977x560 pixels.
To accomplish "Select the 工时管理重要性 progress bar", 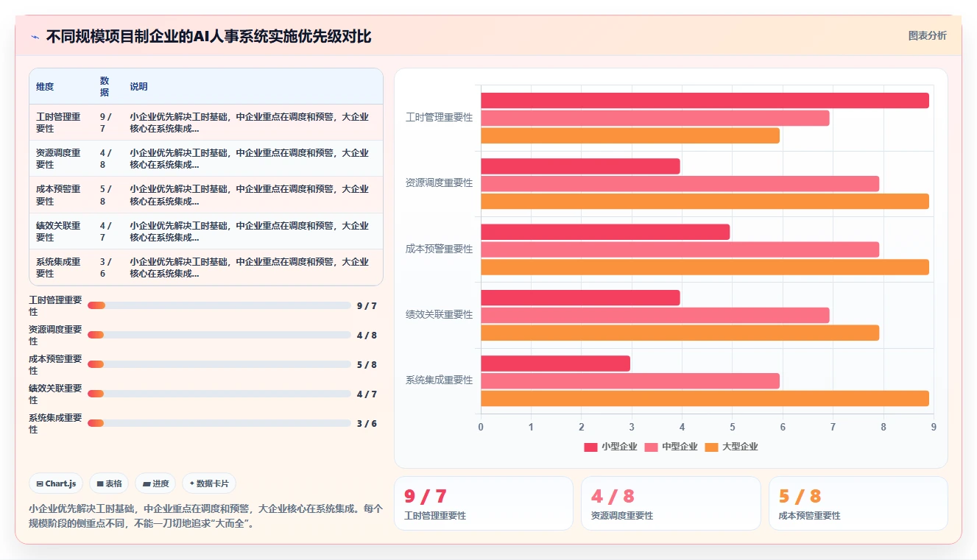I will click(219, 305).
